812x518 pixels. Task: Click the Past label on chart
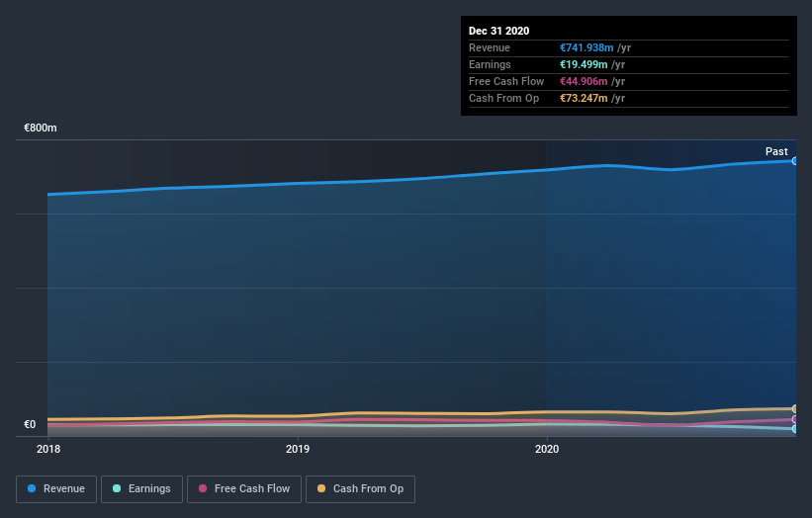pyautogui.click(x=776, y=151)
